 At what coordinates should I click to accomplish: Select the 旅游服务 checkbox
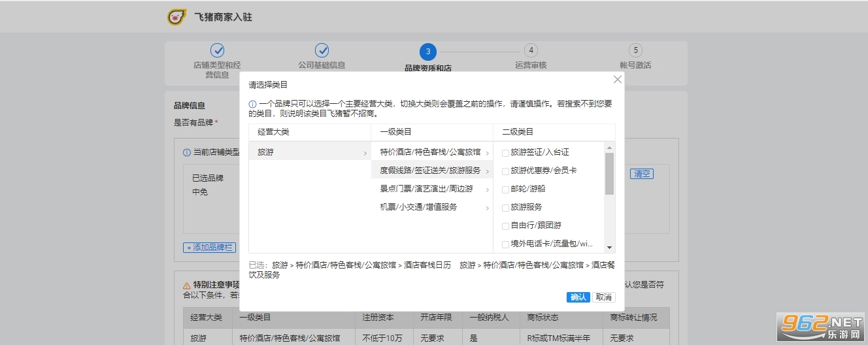(505, 207)
